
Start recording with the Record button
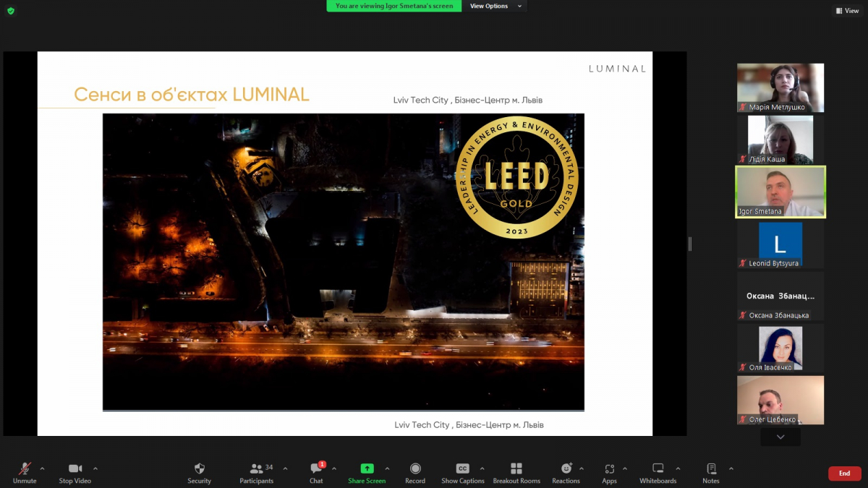coord(415,469)
